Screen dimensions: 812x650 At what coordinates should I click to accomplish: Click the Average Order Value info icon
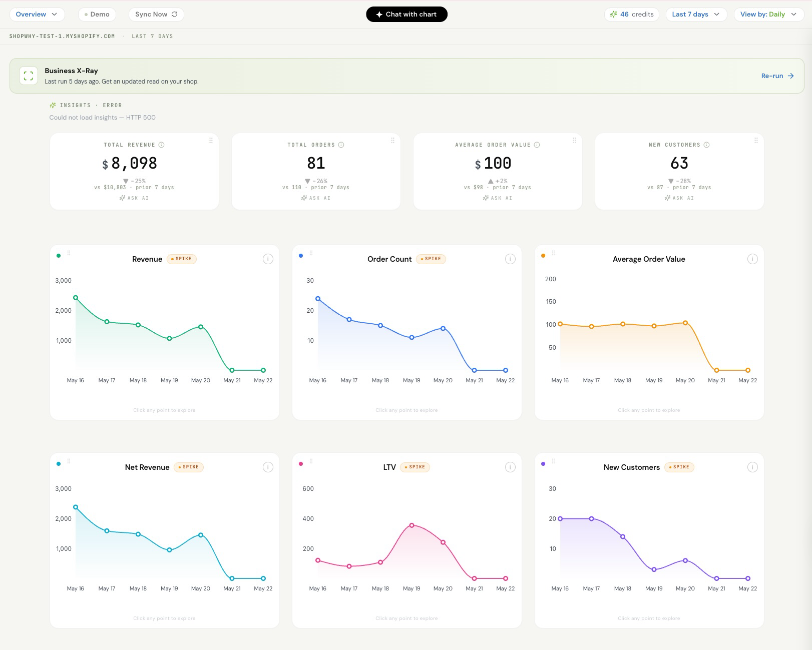point(537,145)
